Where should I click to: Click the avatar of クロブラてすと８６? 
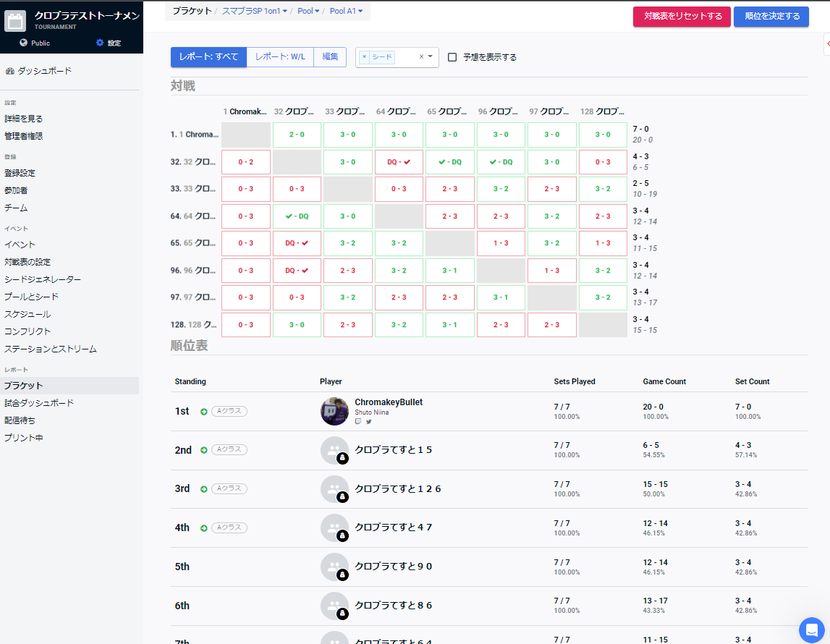(334, 606)
